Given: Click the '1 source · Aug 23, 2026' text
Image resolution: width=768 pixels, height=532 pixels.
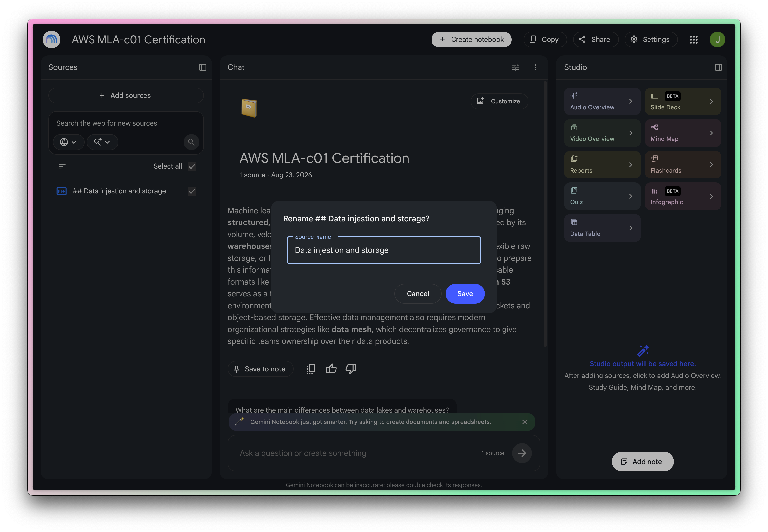Looking at the screenshot, I should point(275,175).
